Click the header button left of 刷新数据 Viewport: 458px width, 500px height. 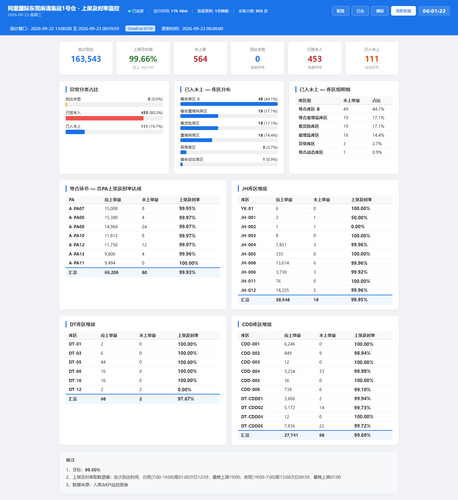pyautogui.click(x=380, y=11)
